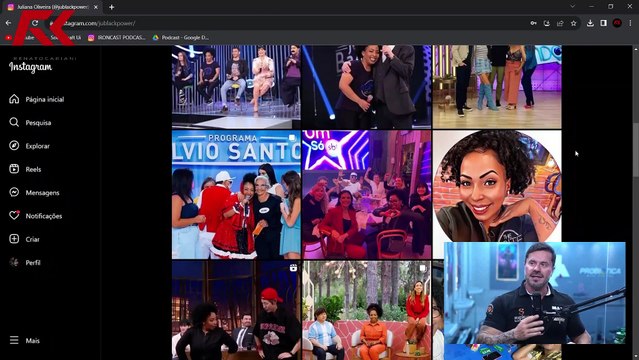The width and height of the screenshot is (639, 360).
Task: Select the Juliana Oliveira Instagram tab
Action: (52, 7)
